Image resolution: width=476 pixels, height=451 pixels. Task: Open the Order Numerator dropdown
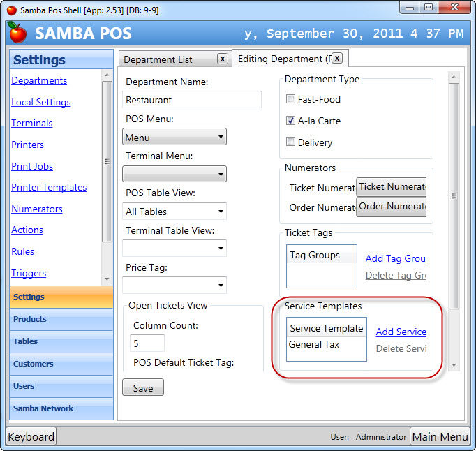[392, 207]
